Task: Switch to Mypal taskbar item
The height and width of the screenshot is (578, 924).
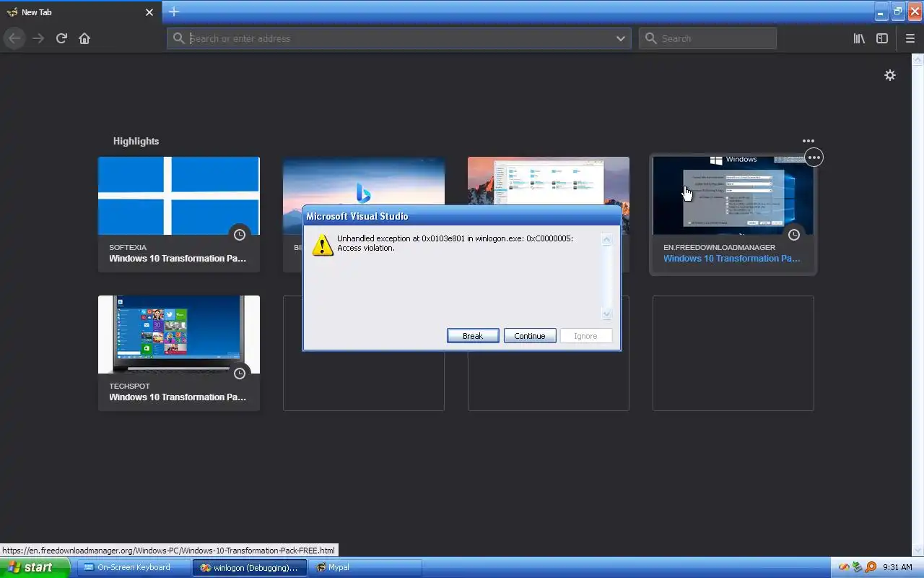Action: tap(365, 568)
